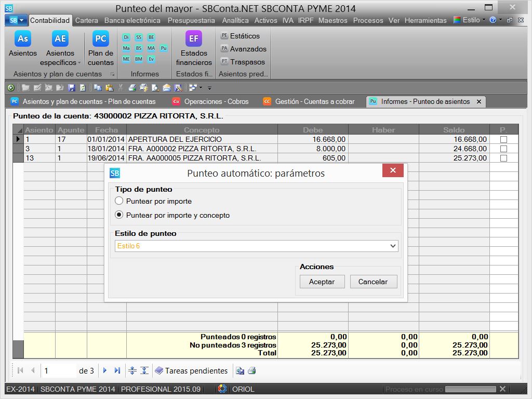Click the Di report icon in Informes

[x=126, y=37]
